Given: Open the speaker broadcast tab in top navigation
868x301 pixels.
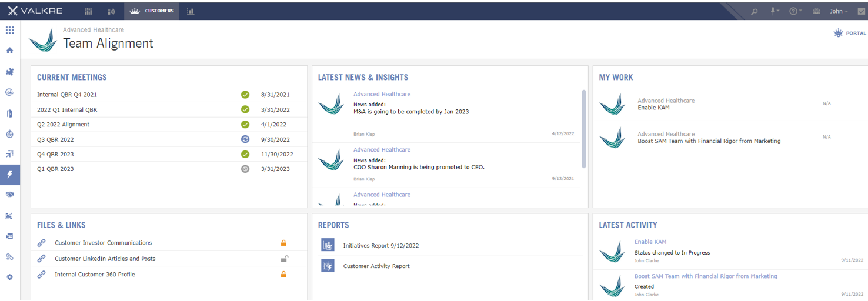Looking at the screenshot, I should 112,11.
